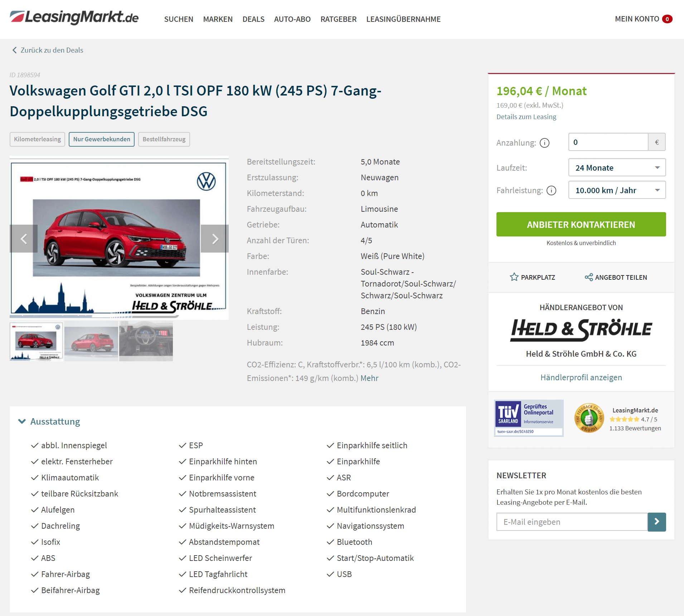Click the back chevron next to Zurück
Screen dimensions: 684x616
14,50
